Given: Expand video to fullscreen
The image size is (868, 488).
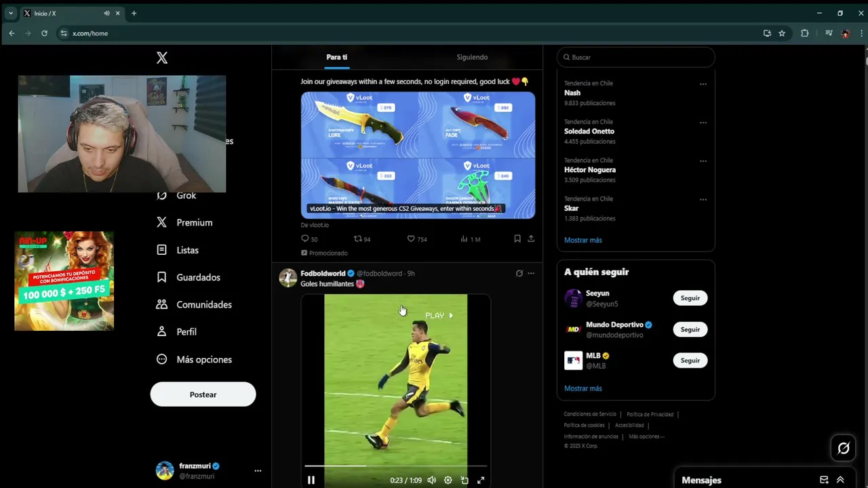Looking at the screenshot, I should click(x=481, y=480).
